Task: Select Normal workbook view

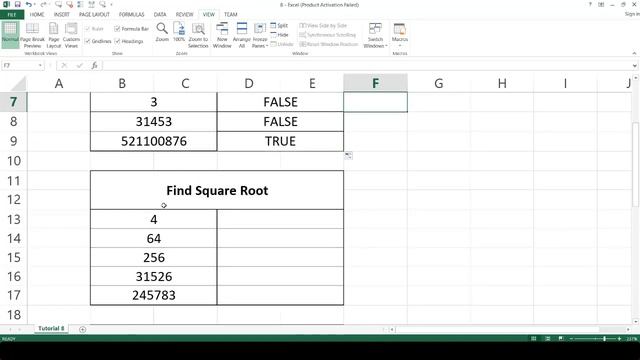Action: (10, 34)
